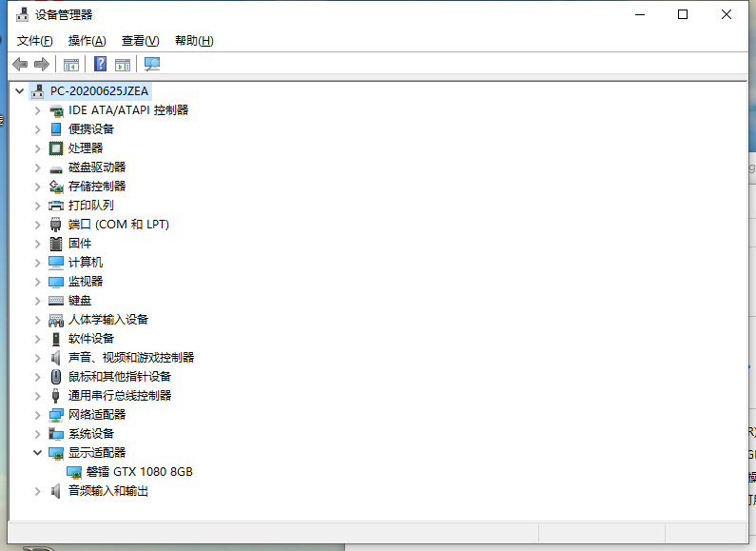This screenshot has width=756, height=551.
Task: Expand the 处理器 node arrow
Action: [x=38, y=148]
